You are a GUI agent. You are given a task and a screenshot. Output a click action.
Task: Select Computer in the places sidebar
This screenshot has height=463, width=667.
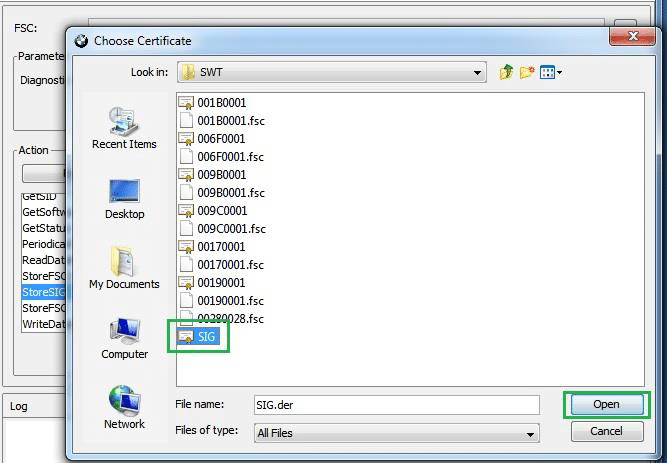pyautogui.click(x=124, y=338)
